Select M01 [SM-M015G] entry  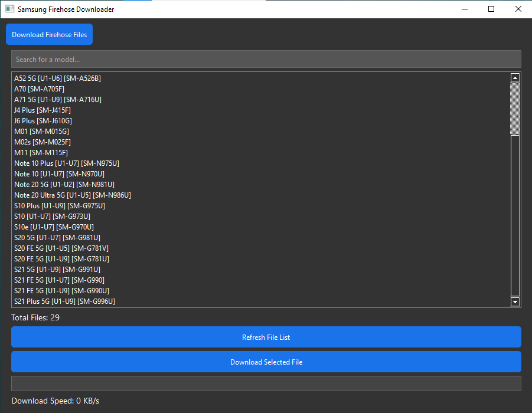[261, 131]
